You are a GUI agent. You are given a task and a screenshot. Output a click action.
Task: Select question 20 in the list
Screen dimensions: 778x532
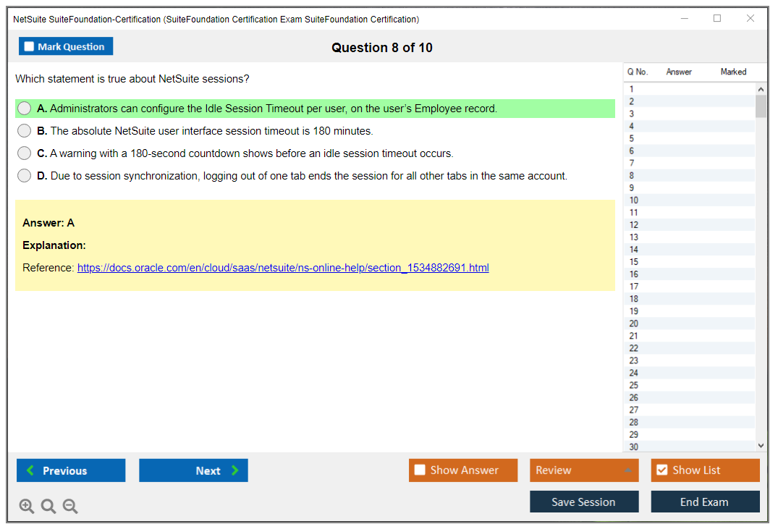(x=689, y=324)
